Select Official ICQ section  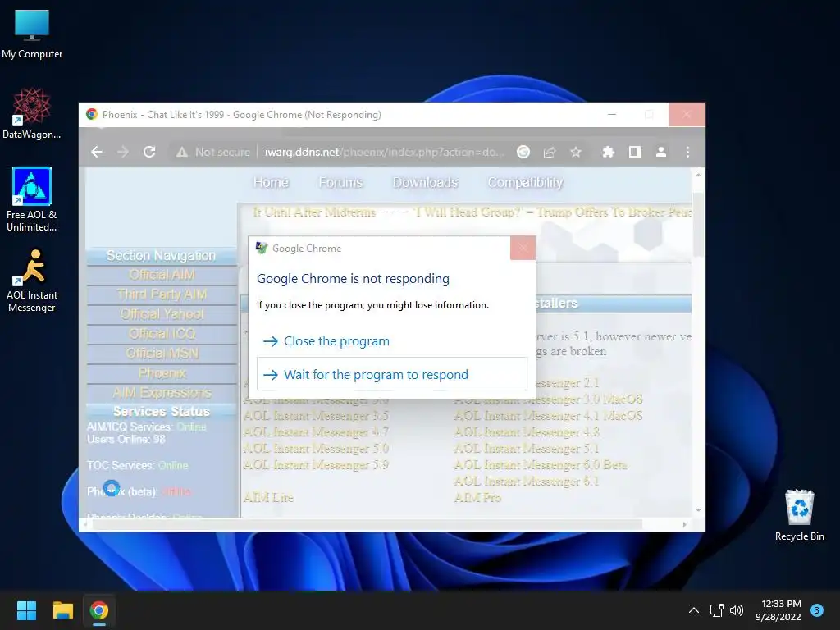click(x=162, y=334)
